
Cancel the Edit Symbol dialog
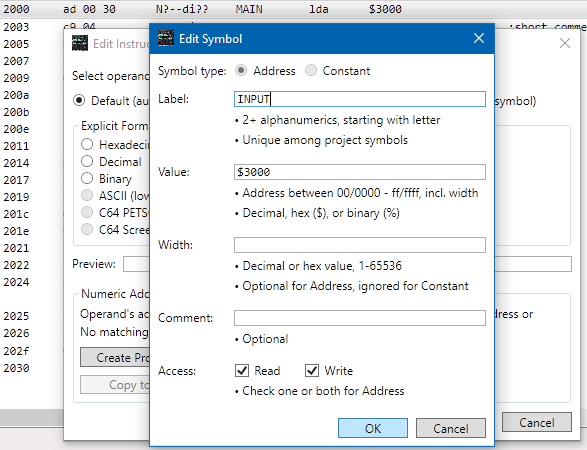tap(451, 428)
